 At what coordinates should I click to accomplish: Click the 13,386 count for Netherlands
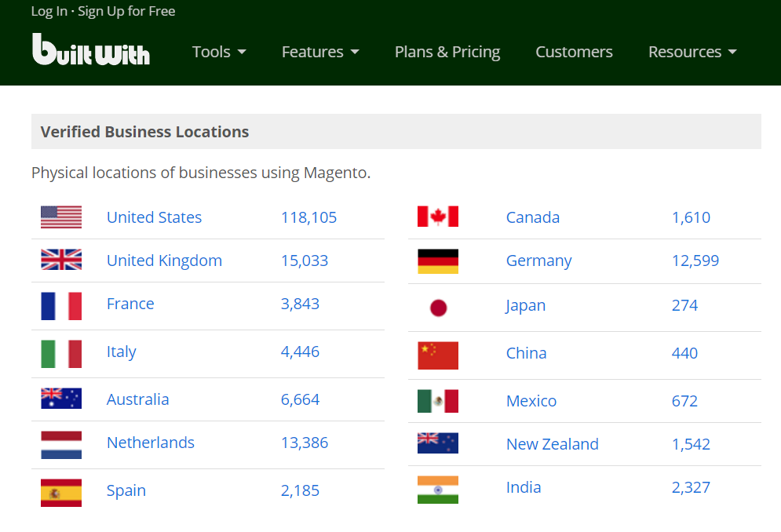point(305,443)
